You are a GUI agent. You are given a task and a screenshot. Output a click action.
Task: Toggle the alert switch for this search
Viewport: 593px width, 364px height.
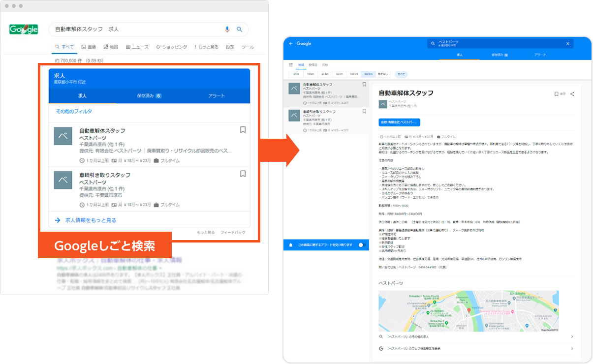[x=362, y=244]
